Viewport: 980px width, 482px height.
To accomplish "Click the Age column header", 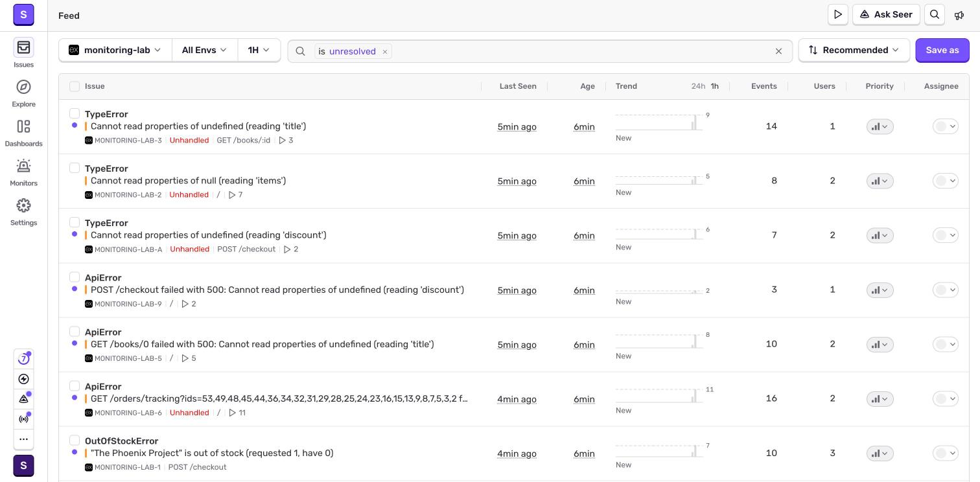I will 587,86.
